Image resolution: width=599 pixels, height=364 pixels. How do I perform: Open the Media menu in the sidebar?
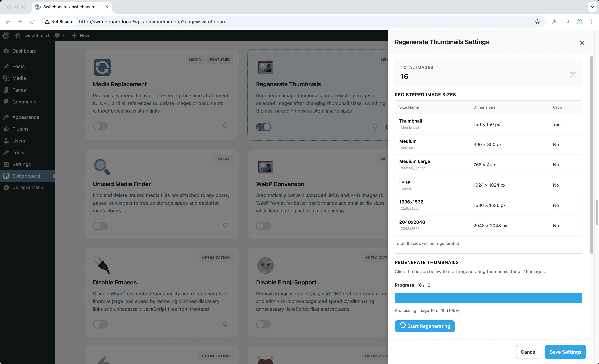point(19,78)
